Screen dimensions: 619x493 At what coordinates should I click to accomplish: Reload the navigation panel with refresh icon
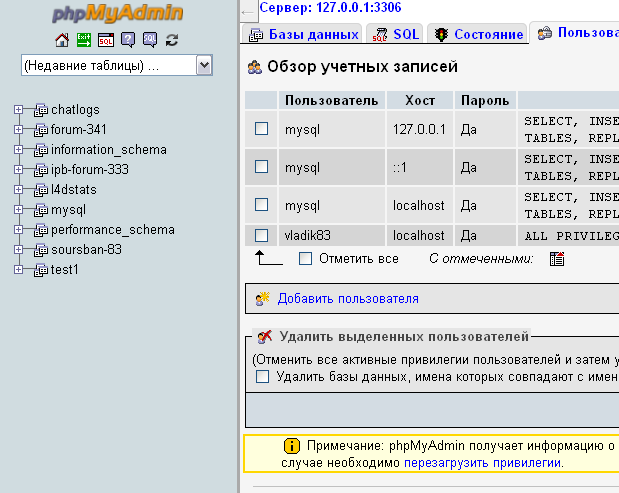pos(172,40)
